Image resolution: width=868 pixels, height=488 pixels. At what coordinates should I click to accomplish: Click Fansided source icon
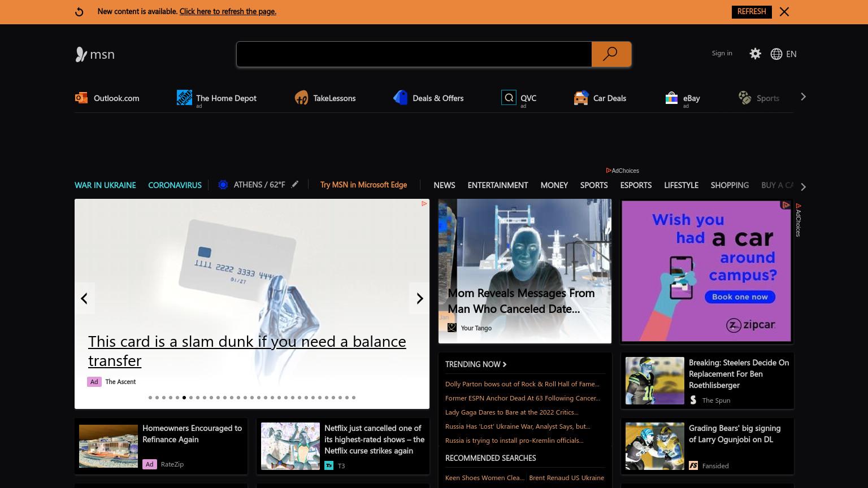click(693, 465)
